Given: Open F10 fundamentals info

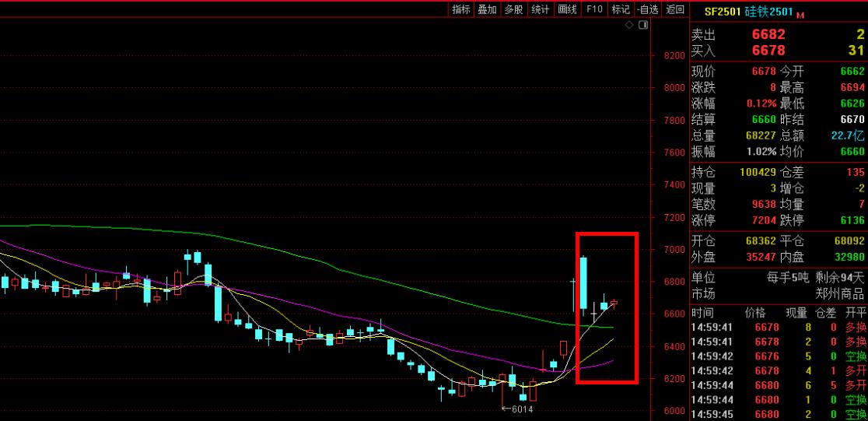Looking at the screenshot, I should click(x=594, y=9).
